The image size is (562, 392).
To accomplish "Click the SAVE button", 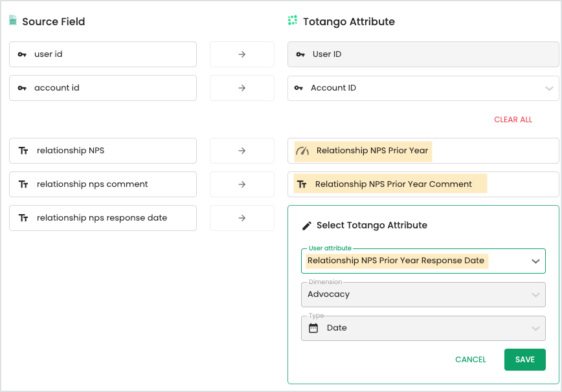I will click(x=524, y=360).
